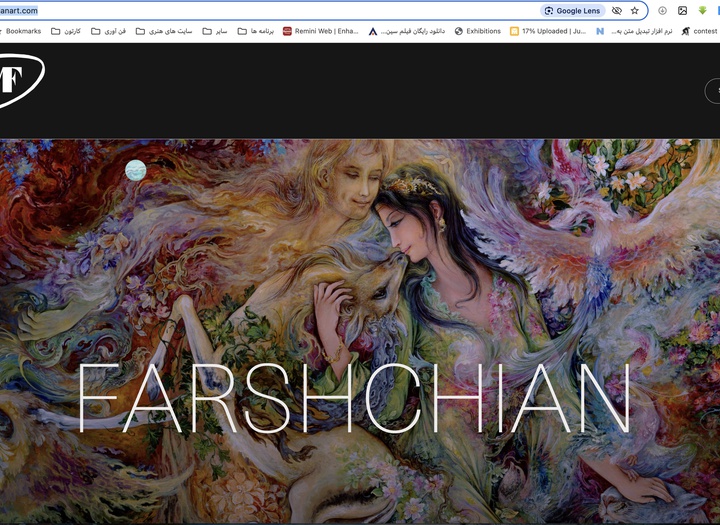Image resolution: width=720 pixels, height=525 pixels.
Task: Open the سایت های هنری bookmarks folder
Action: tap(164, 31)
